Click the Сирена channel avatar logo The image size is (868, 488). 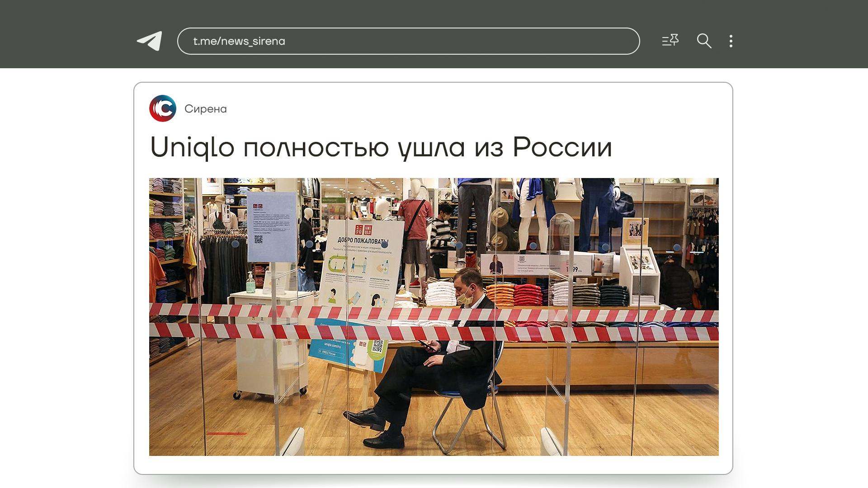click(x=163, y=108)
